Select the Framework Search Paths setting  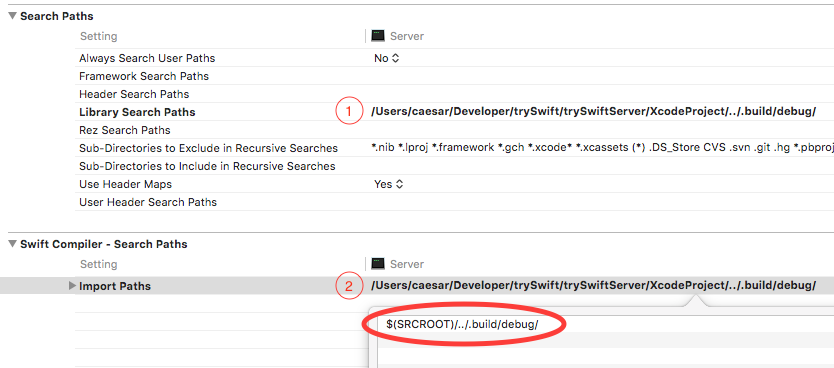coord(144,77)
